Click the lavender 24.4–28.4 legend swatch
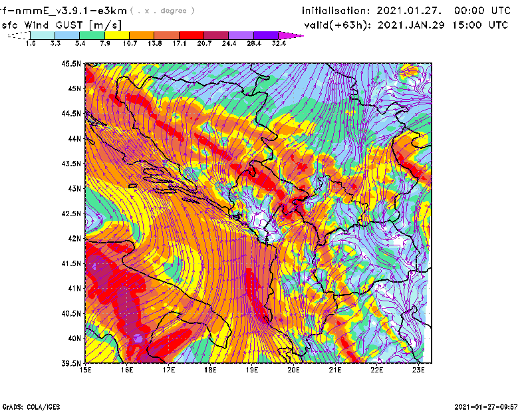This screenshot has height=411, width=532. (x=241, y=35)
